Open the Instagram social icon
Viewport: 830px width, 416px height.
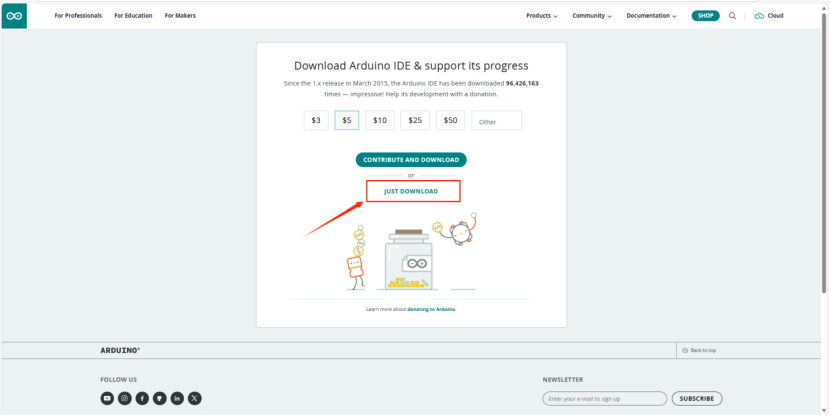pos(124,398)
